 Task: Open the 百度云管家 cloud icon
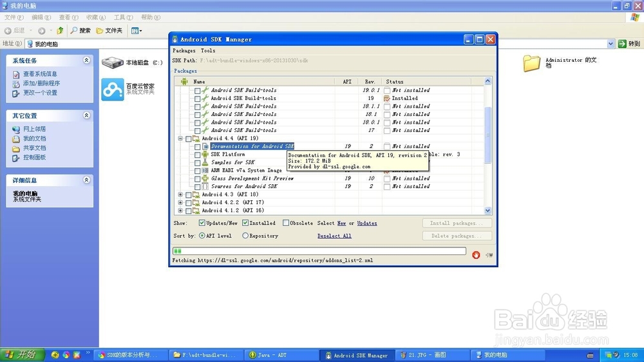point(113,89)
